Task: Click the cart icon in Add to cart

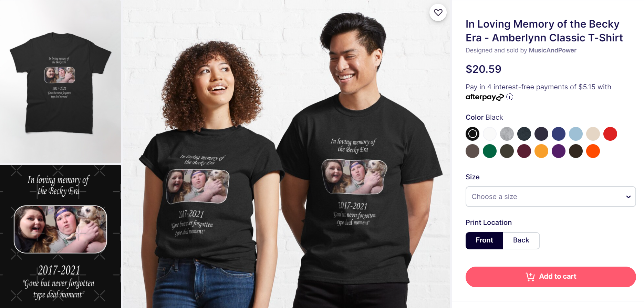Action: click(x=530, y=277)
